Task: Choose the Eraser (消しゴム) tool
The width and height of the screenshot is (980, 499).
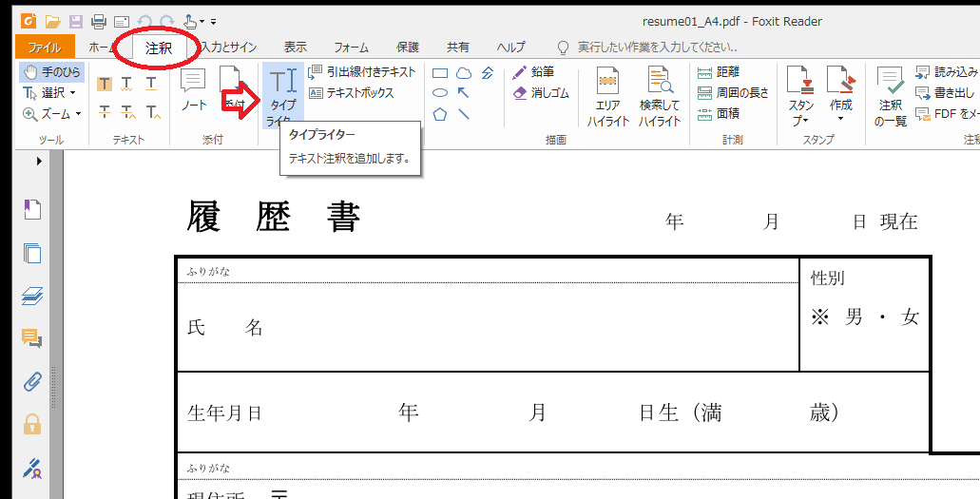Action: pyautogui.click(x=541, y=93)
